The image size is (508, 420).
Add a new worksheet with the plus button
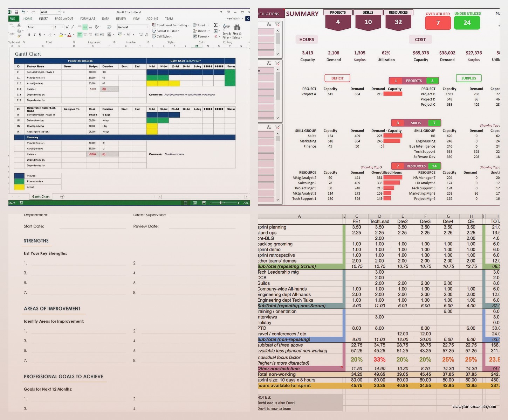click(x=62, y=197)
